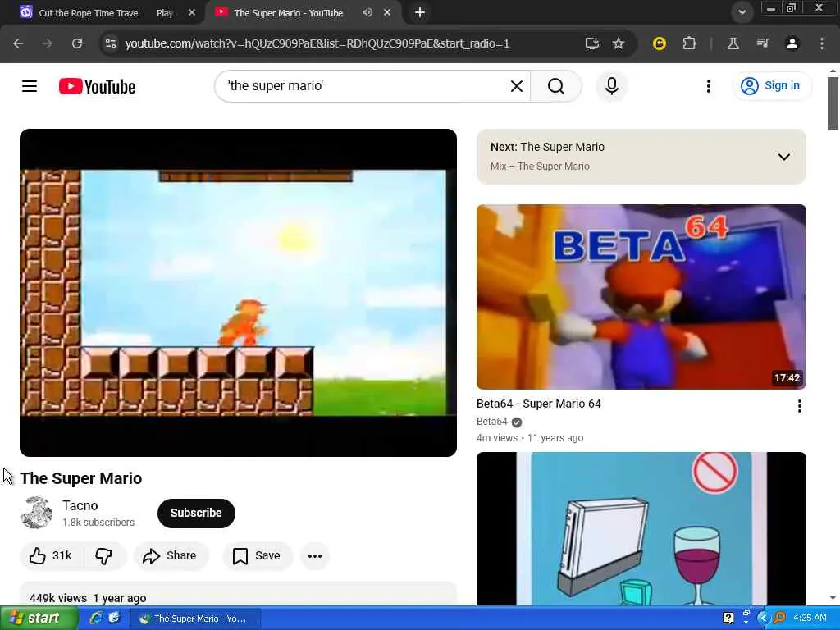Click the Sign in button
The height and width of the screenshot is (630, 840).
770,85
